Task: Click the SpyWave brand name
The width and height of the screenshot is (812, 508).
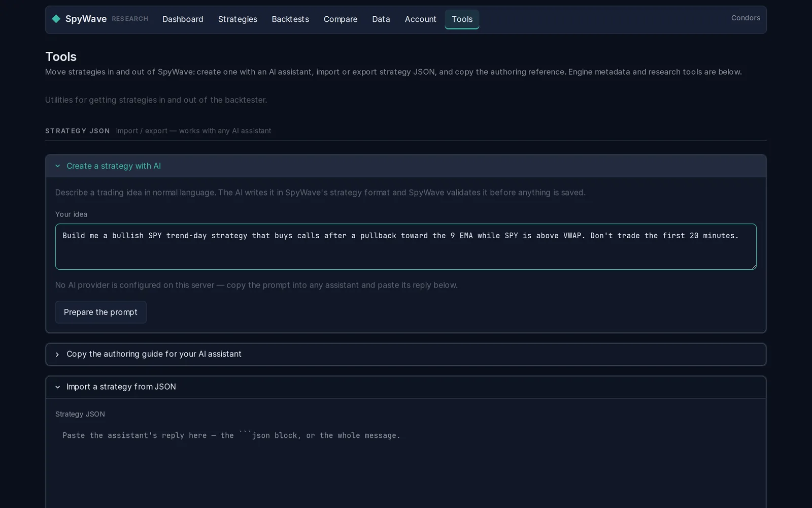Action: click(x=86, y=19)
